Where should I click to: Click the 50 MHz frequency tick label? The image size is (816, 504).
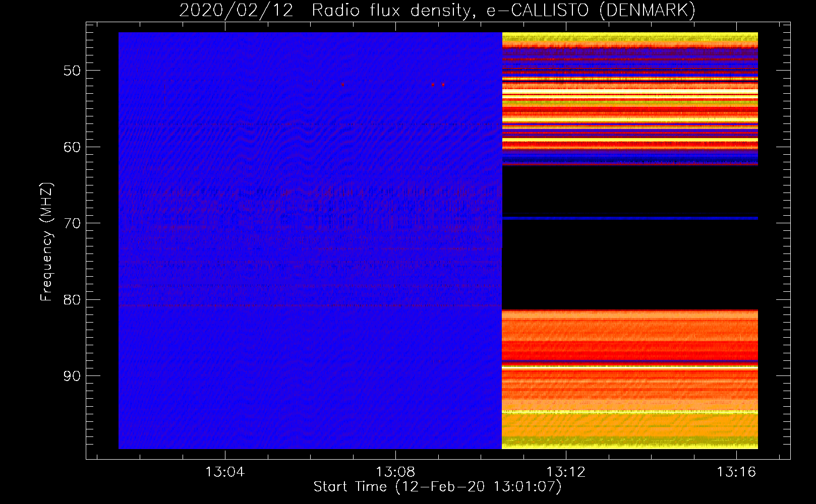(x=72, y=71)
